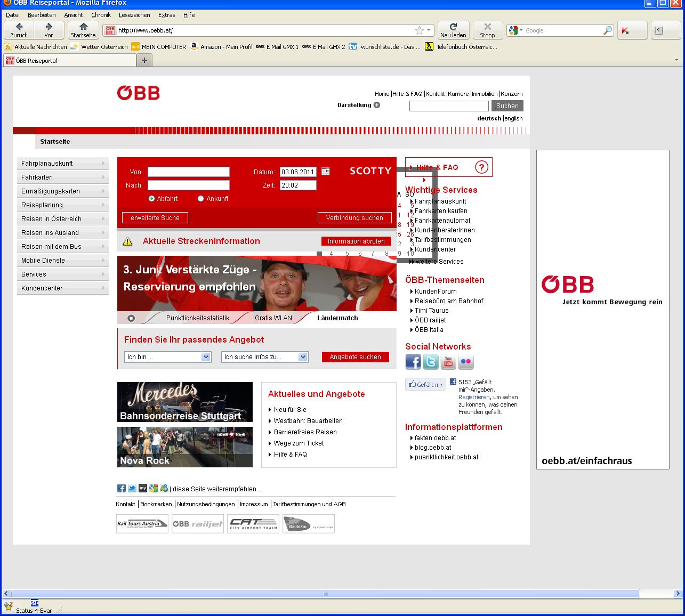Open the Westbahn: Bauarbeiten link
The width and height of the screenshot is (685, 616).
308,421
